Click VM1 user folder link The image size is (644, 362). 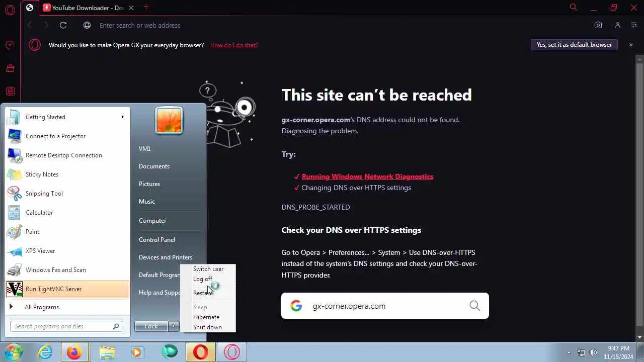[x=145, y=149]
